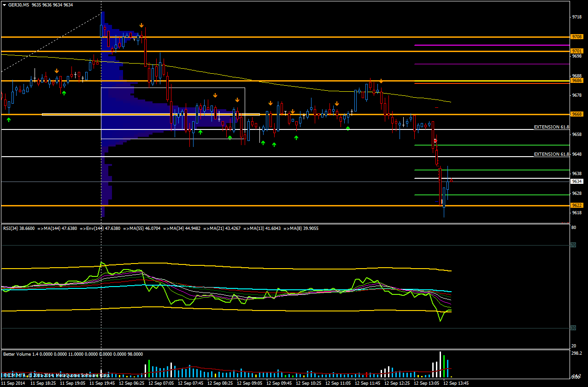Click the 9708 orange price label
This screenshot has width=588, height=387.
[x=576, y=36]
